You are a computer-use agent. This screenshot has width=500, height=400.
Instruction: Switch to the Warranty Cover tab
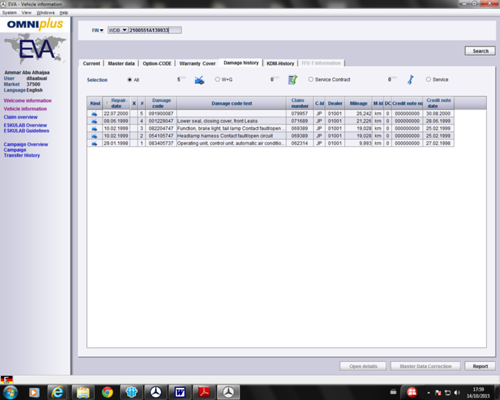click(x=197, y=63)
